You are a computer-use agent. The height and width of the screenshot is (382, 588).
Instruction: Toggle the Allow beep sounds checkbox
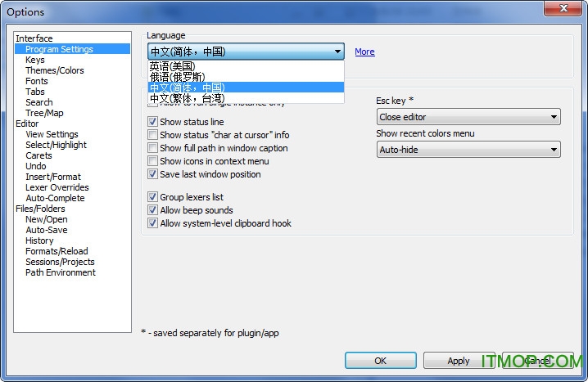pyautogui.click(x=153, y=210)
